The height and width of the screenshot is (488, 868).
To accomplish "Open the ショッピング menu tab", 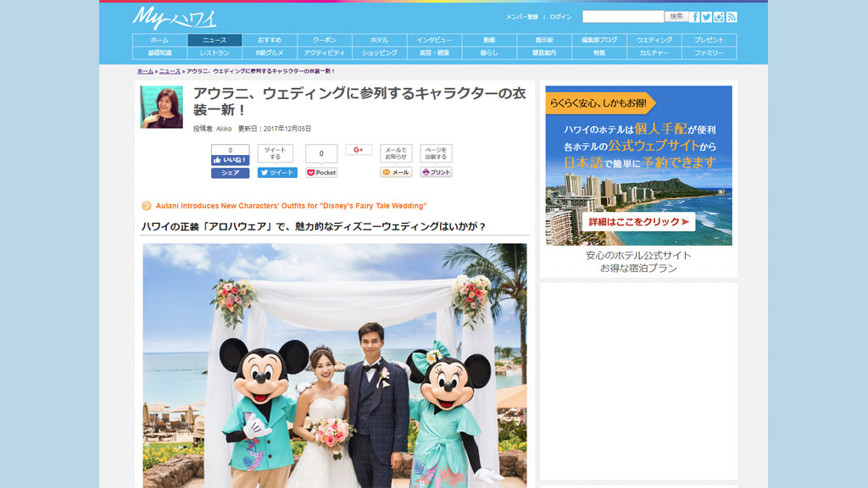I will (379, 53).
